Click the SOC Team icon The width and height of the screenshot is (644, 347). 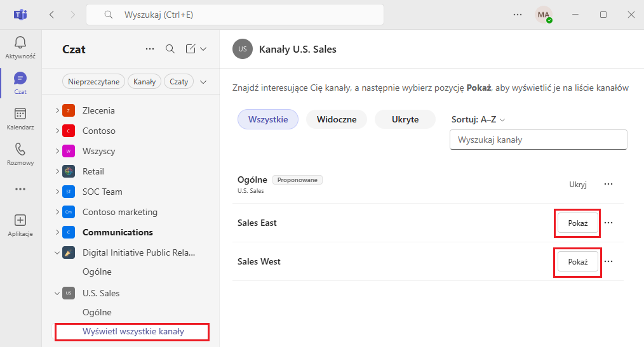click(69, 192)
